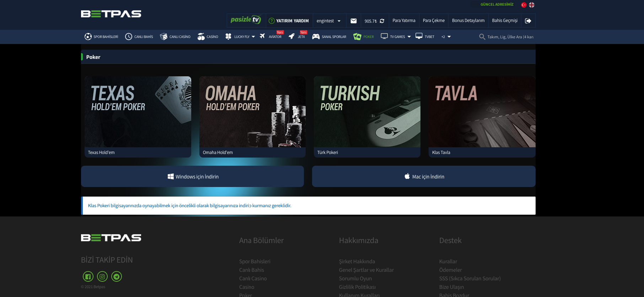Open footer Casino link
Screen dimensions: 644x297
tap(247, 287)
